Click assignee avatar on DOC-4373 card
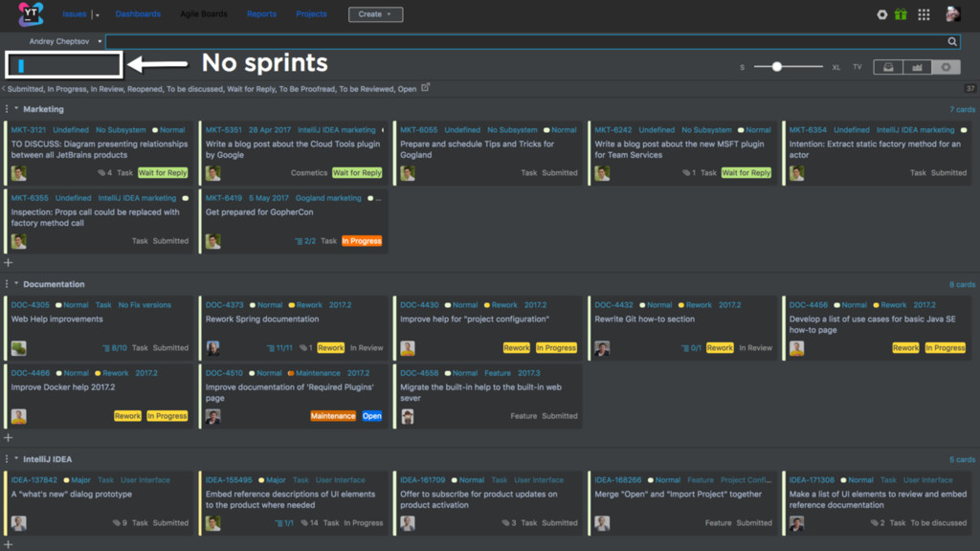The height and width of the screenshot is (551, 980). tap(213, 348)
